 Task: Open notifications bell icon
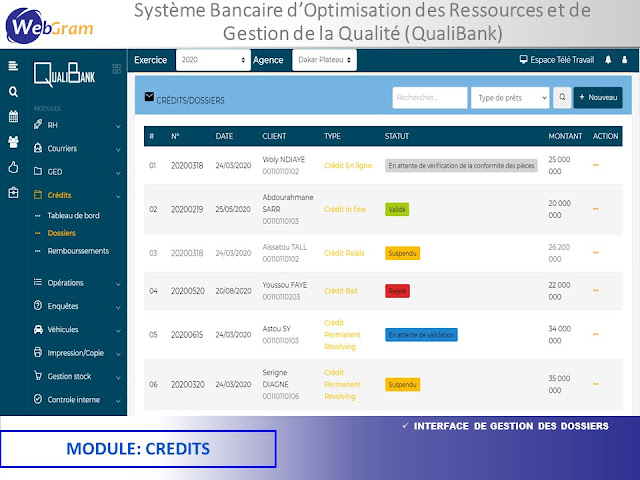608,60
